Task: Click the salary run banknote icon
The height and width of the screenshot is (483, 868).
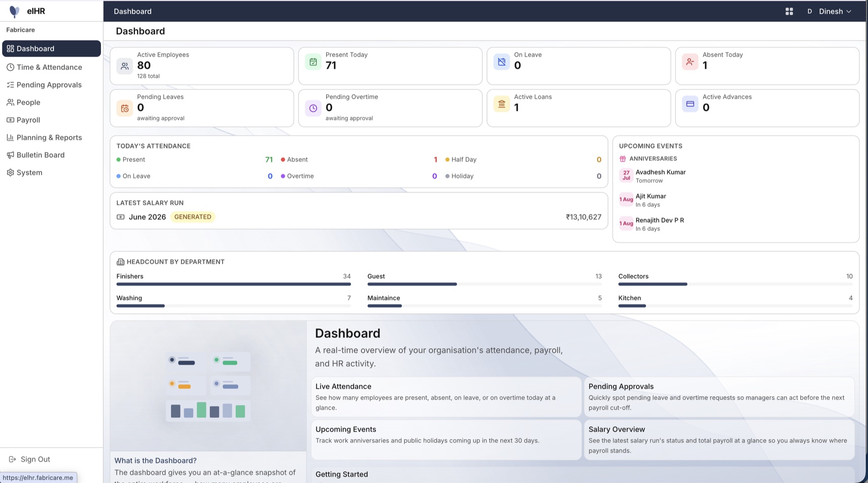Action: coord(121,217)
